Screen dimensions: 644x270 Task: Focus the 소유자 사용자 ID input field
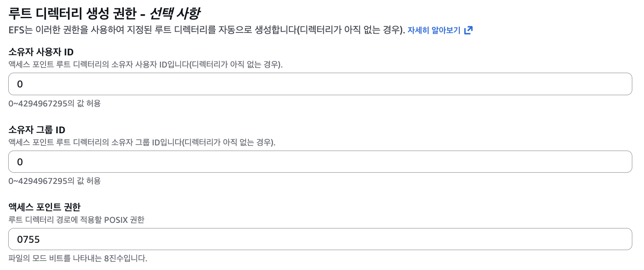coord(320,84)
